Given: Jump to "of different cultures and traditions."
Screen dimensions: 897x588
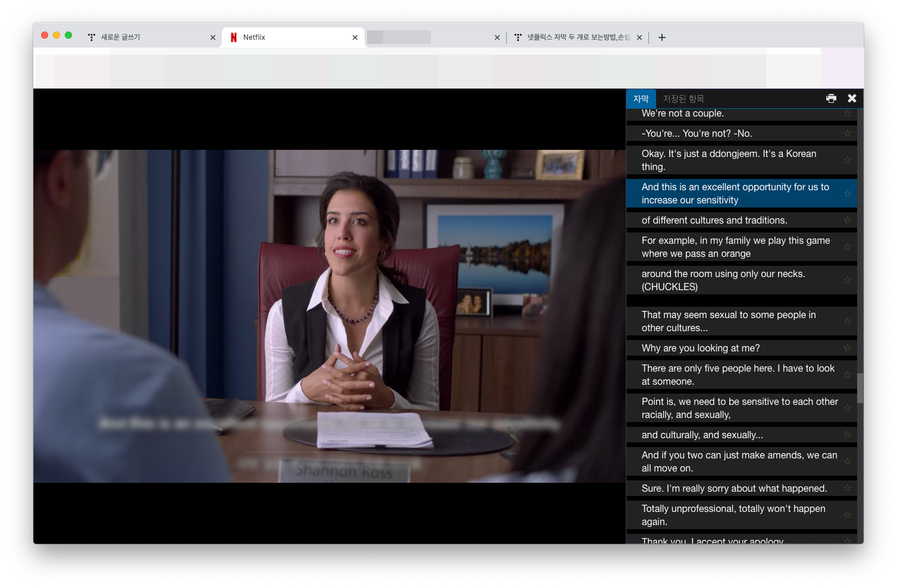Looking at the screenshot, I should point(741,220).
